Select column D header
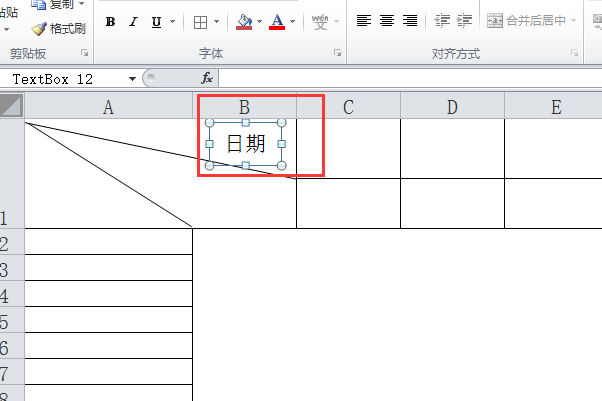Image resolution: width=602 pixels, height=401 pixels. pos(452,107)
